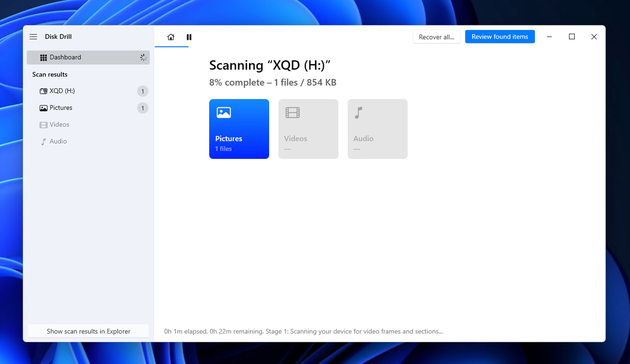Image resolution: width=630 pixels, height=364 pixels.
Task: Open the hamburger navigation menu
Action: (x=33, y=36)
